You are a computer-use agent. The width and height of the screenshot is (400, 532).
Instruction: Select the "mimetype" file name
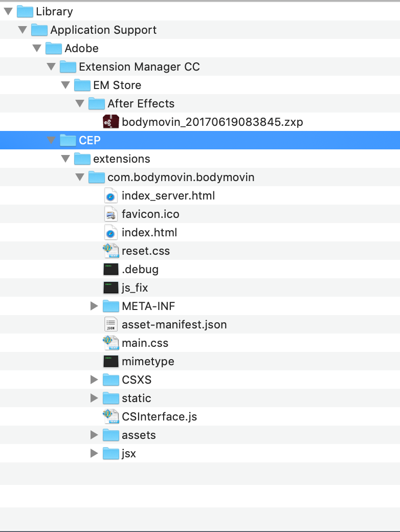[x=148, y=361]
